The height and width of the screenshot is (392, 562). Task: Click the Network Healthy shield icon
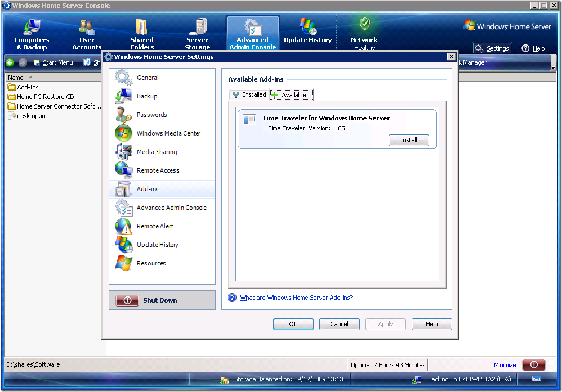(364, 24)
